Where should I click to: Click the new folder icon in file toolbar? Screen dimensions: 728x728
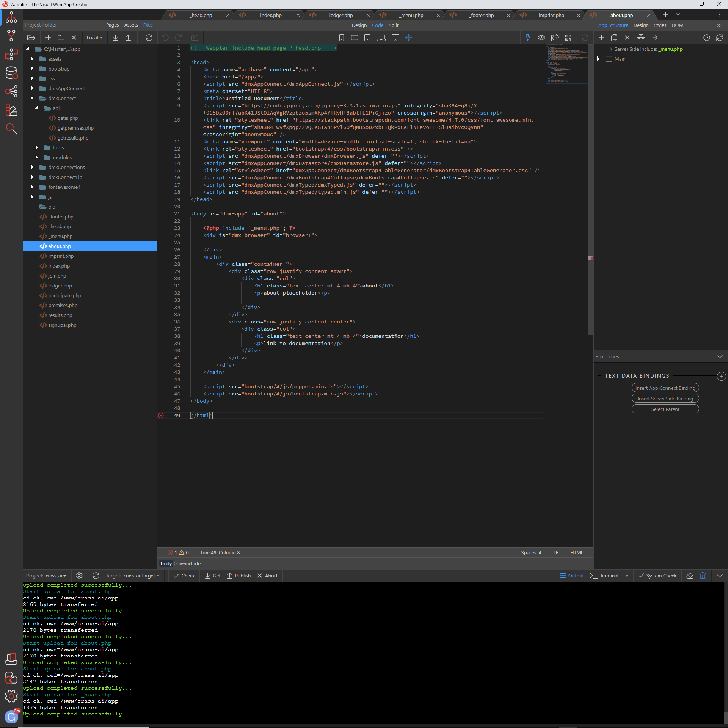tap(61, 38)
